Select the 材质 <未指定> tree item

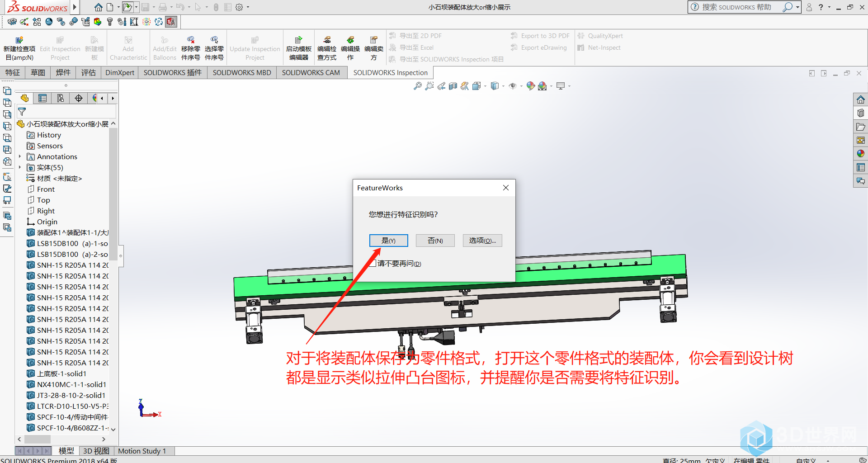click(x=59, y=178)
